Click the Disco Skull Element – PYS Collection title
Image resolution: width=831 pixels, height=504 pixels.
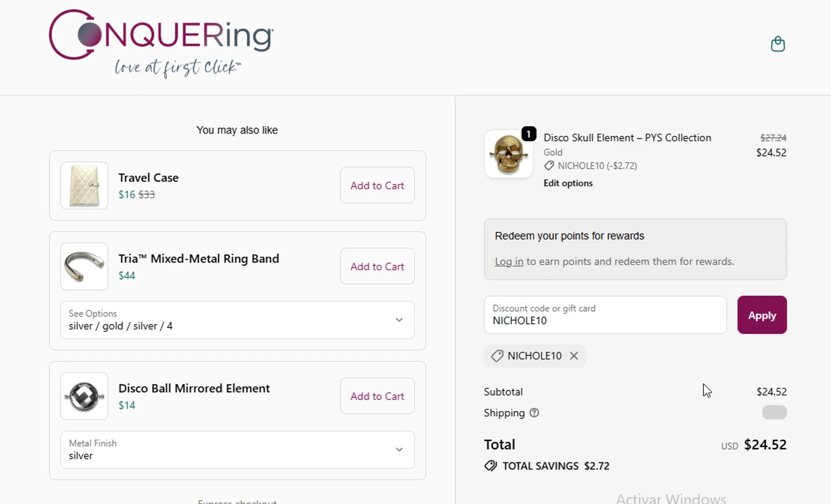[627, 138]
